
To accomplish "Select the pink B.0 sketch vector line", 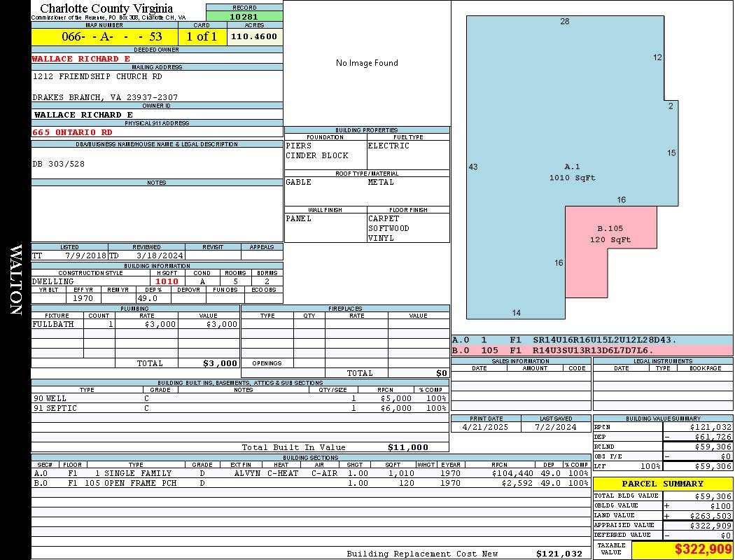I will tap(591, 350).
